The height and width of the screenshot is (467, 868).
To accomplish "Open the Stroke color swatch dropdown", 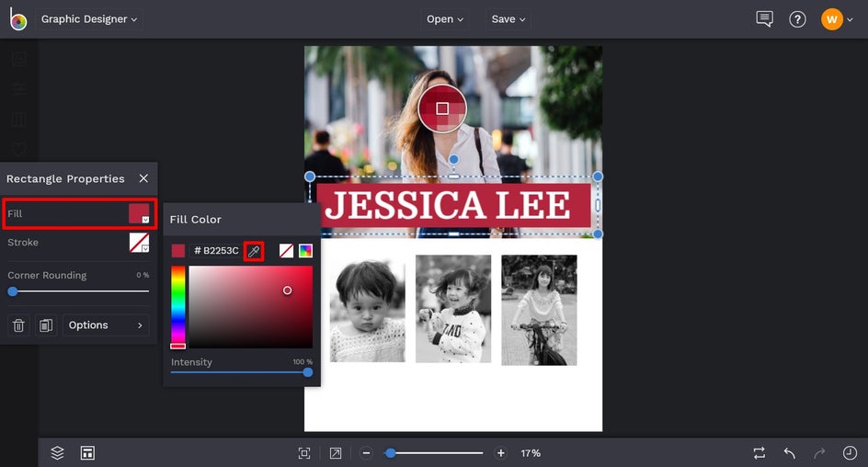I will pyautogui.click(x=139, y=243).
